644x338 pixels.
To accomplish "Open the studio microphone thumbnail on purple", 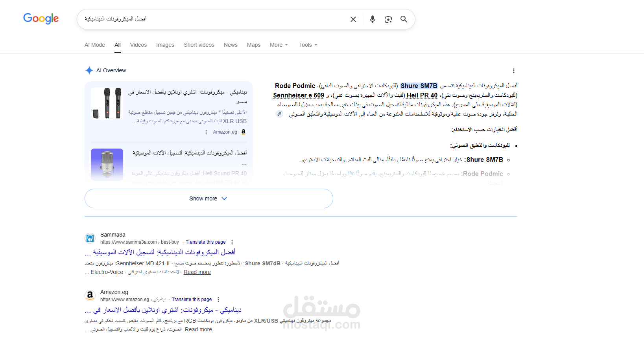I will pyautogui.click(x=107, y=164).
